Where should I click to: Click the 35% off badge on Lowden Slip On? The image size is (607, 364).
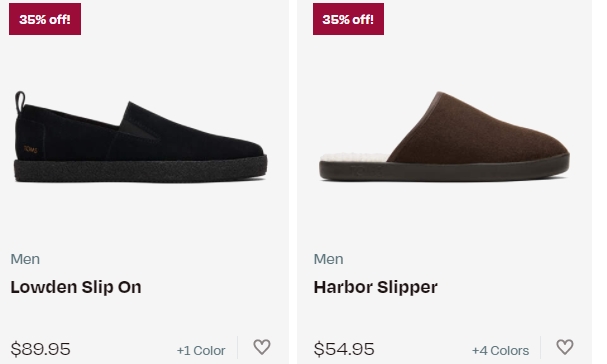[x=45, y=19]
